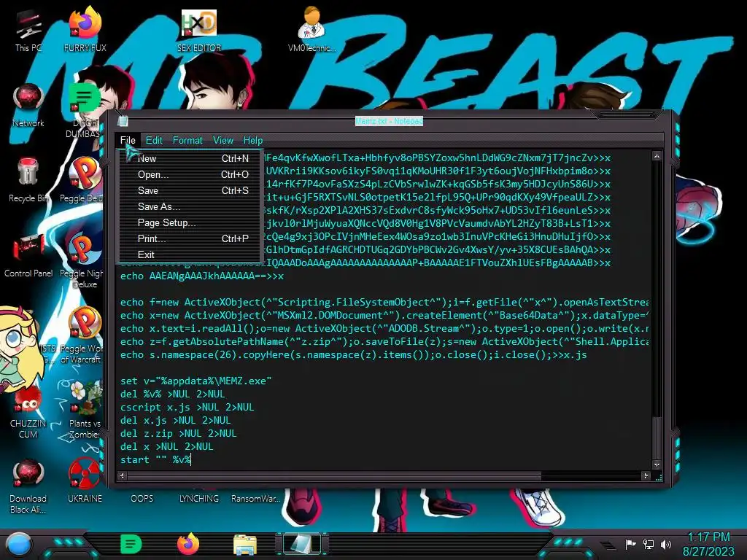The width and height of the screenshot is (747, 560).
Task: Click the vertical scrollbar thumb
Action: (x=657, y=437)
